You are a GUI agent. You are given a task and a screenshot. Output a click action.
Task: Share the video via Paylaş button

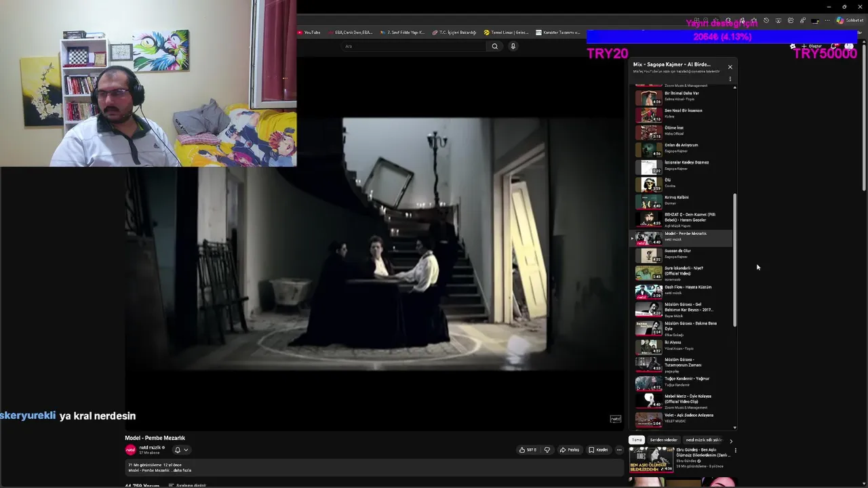coord(570,450)
